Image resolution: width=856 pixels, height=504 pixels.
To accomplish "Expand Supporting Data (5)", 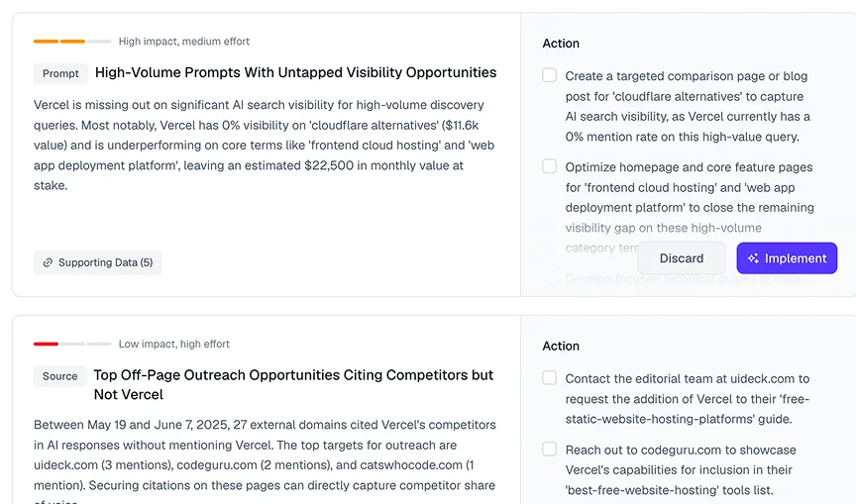I will (x=97, y=262).
